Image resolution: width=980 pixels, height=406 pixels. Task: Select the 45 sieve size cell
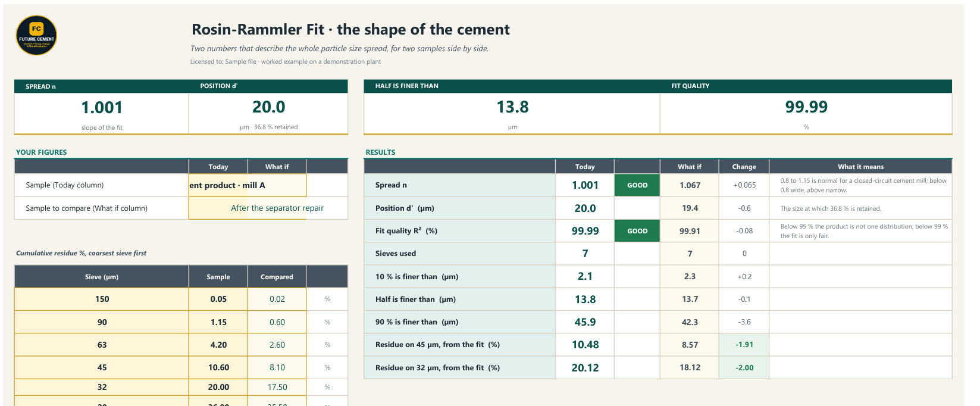pos(102,367)
